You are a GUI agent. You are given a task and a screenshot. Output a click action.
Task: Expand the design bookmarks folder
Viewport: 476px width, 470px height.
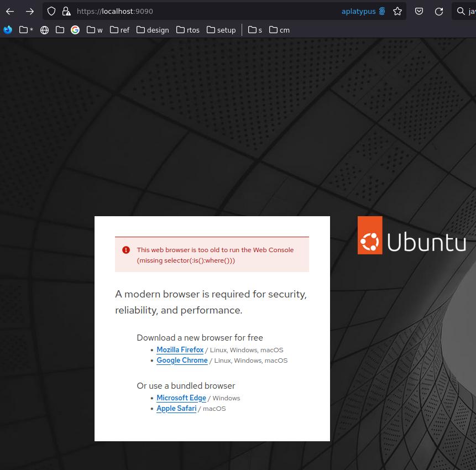[x=153, y=30]
